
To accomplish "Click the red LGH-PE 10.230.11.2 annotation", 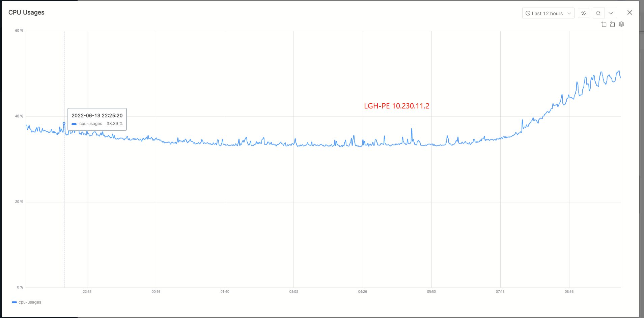I will 396,106.
